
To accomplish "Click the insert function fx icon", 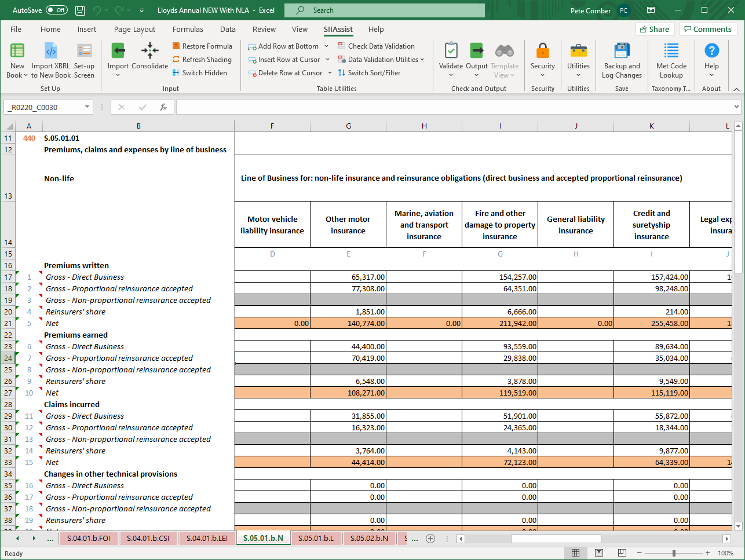I will (x=163, y=107).
